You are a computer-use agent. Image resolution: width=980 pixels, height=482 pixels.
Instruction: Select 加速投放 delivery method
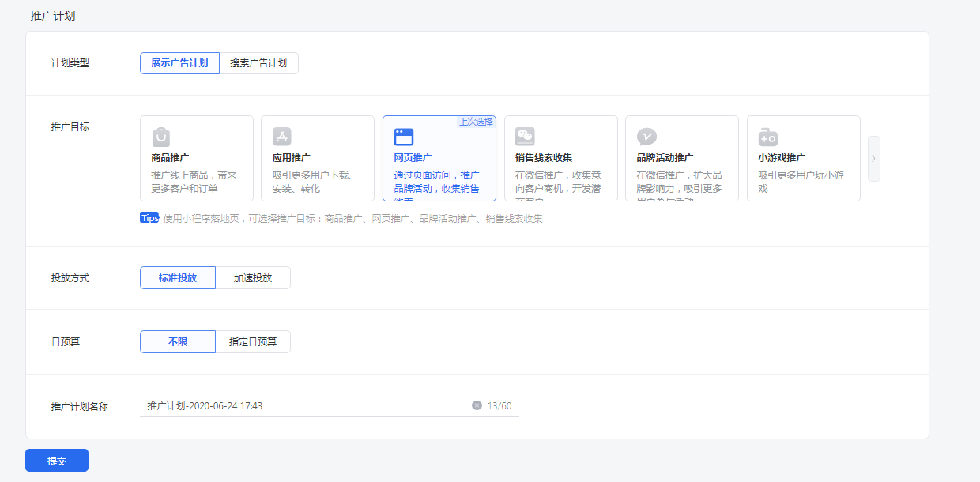pos(253,278)
